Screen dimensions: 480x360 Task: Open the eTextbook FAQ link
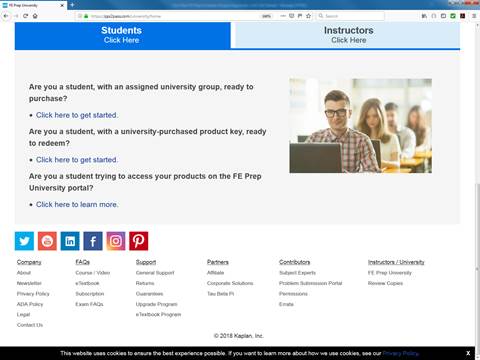pyautogui.click(x=87, y=283)
